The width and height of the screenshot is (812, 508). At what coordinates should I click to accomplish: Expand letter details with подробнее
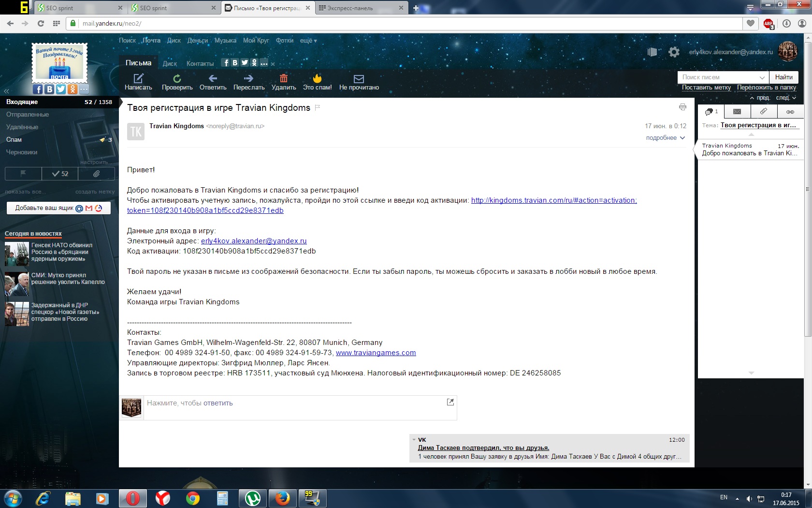coord(666,138)
